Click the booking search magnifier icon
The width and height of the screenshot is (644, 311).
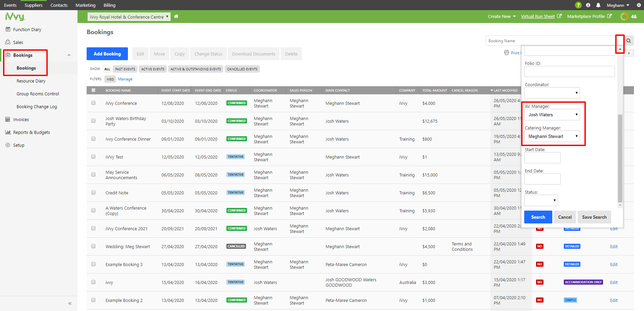tap(628, 41)
